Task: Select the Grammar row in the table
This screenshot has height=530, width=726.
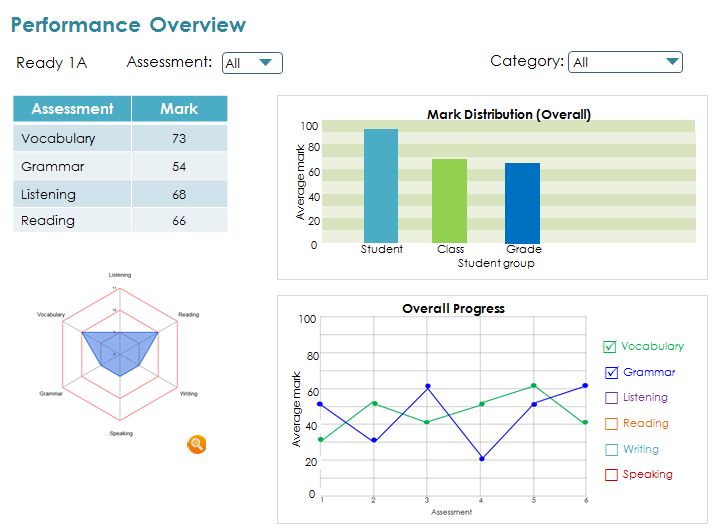Action: pos(120,166)
